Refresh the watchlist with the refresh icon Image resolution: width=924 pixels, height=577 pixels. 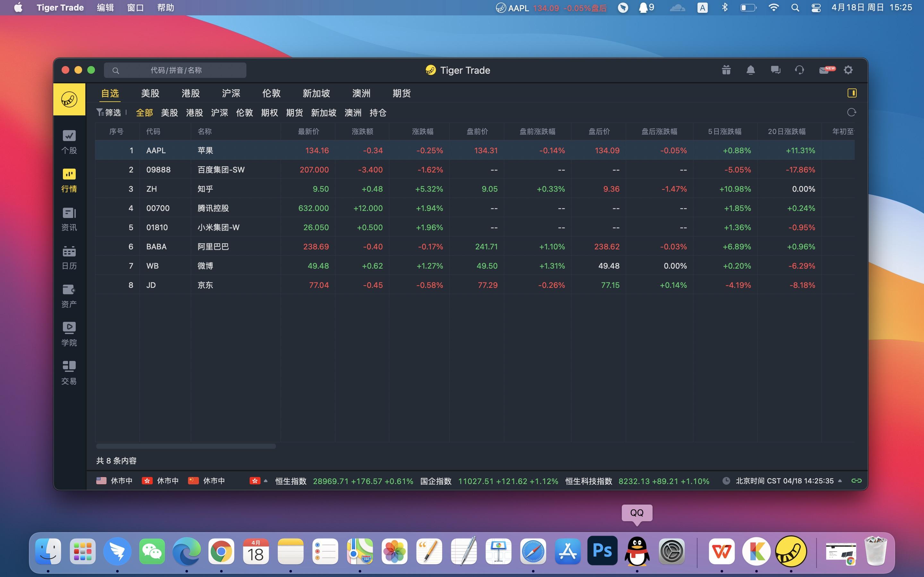click(x=851, y=112)
